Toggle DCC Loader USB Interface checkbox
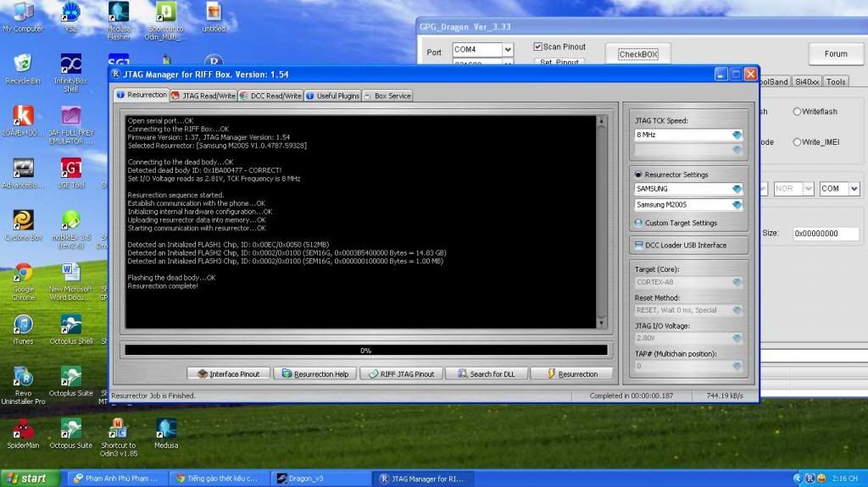The width and height of the screenshot is (868, 487). tap(638, 245)
